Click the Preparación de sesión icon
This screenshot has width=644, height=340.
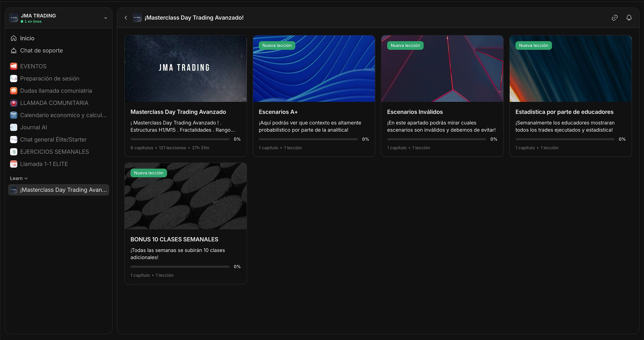pyautogui.click(x=14, y=79)
